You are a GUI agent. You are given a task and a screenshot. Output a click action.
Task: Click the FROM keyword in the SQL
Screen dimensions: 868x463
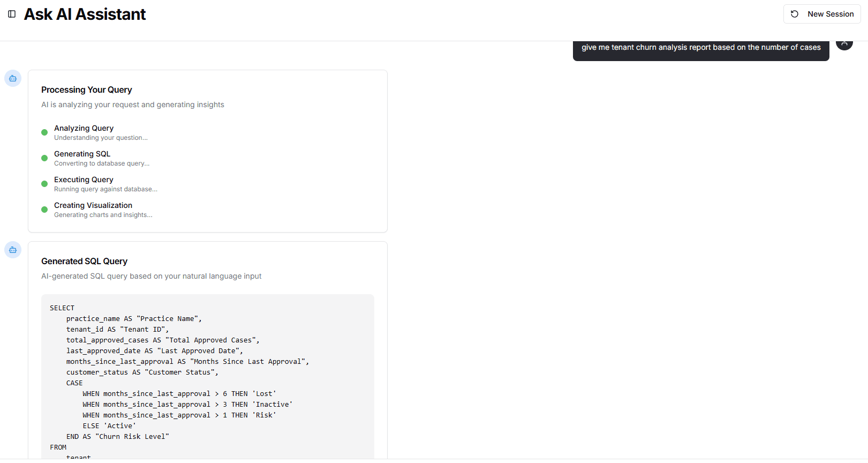[x=58, y=447]
